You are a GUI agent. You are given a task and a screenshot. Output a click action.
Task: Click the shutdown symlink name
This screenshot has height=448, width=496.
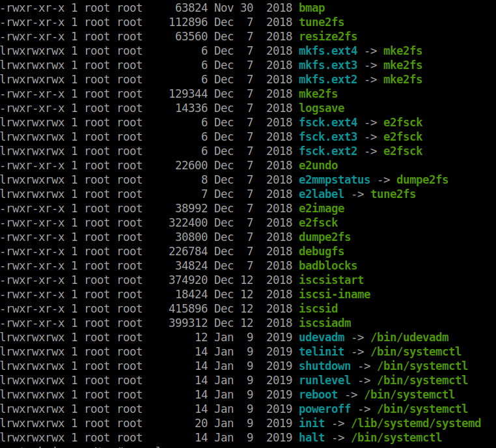325,366
